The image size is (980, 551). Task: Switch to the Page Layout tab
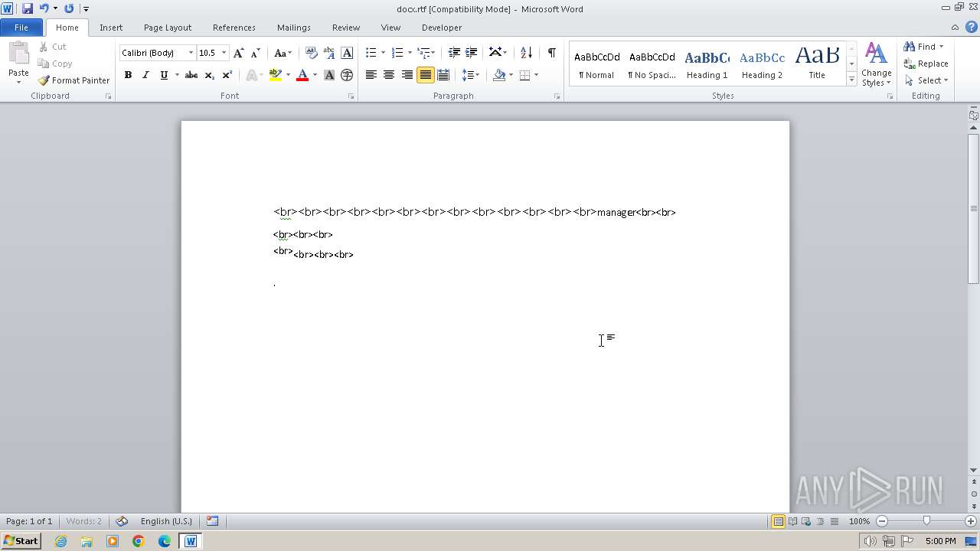coord(168,28)
